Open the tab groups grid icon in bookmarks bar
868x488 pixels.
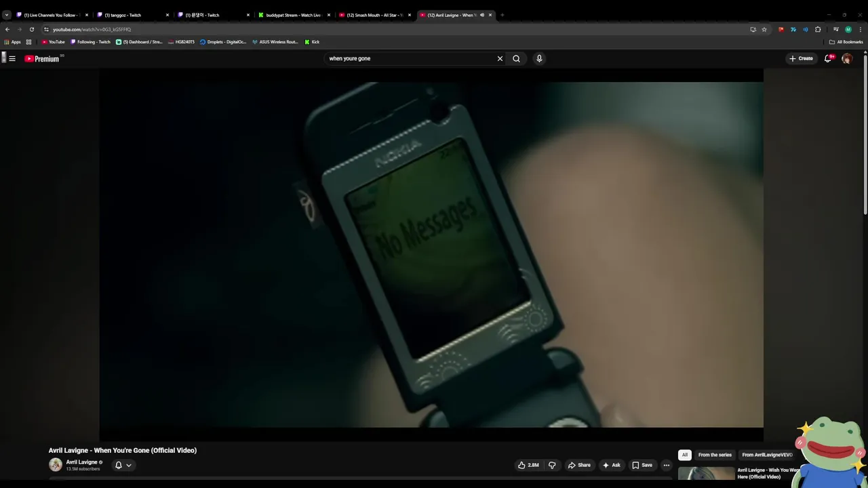pyautogui.click(x=28, y=42)
